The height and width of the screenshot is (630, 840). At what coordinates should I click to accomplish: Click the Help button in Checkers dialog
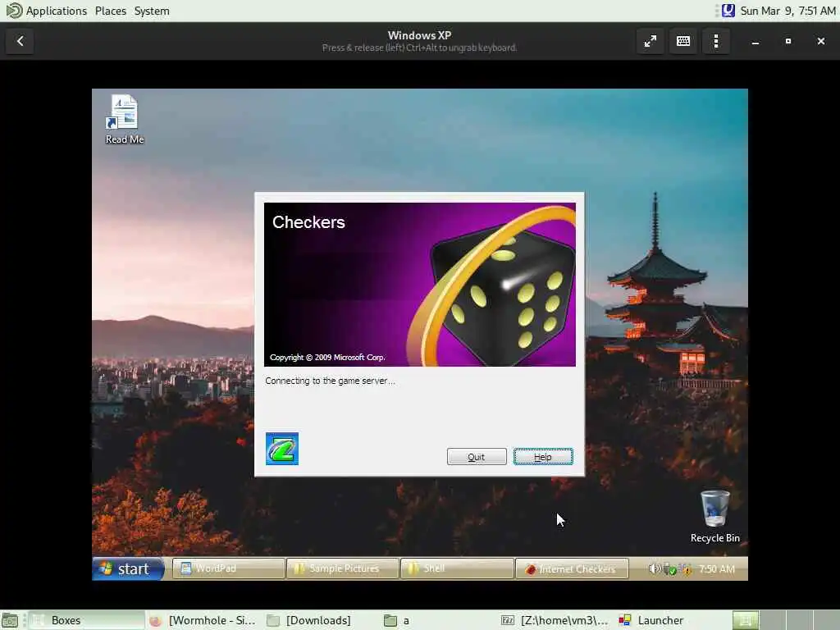click(543, 456)
